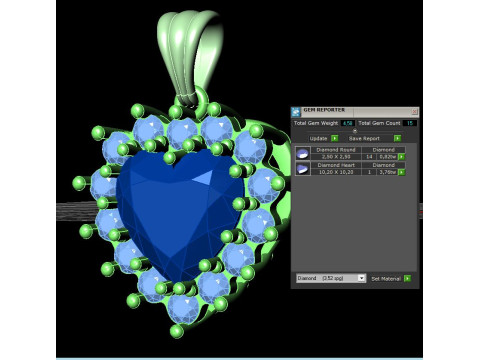The image size is (480, 360).
Task: Click green arrow on Diamond Round row
Action: (x=402, y=157)
